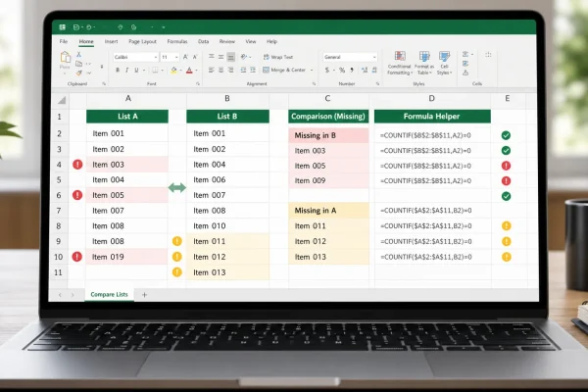The width and height of the screenshot is (588, 392).
Task: Click the Increase Font Size icon
Action: tap(185, 57)
